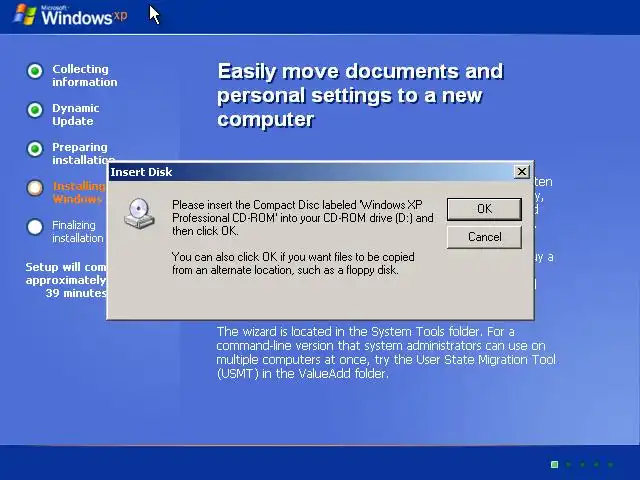Click the Windows XP logo flag

coord(25,15)
